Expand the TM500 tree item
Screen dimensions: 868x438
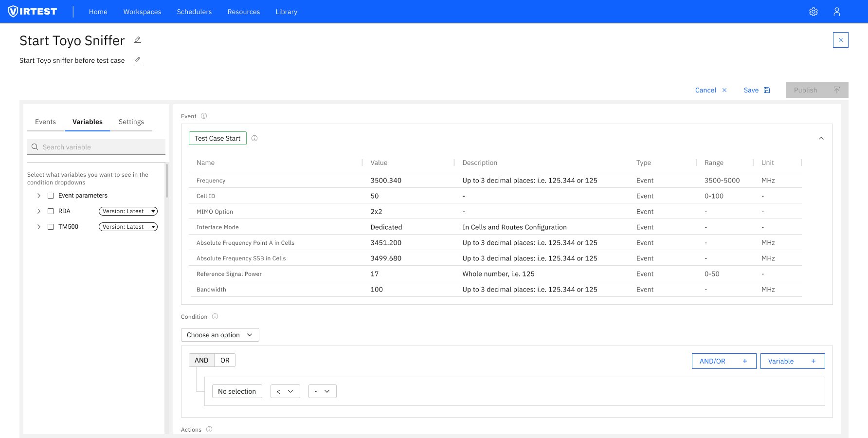pos(39,226)
